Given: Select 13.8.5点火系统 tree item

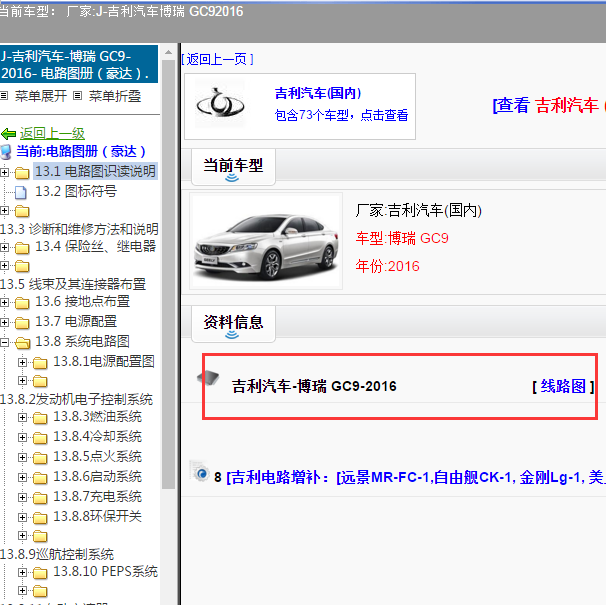Looking at the screenshot, I should [x=97, y=457].
